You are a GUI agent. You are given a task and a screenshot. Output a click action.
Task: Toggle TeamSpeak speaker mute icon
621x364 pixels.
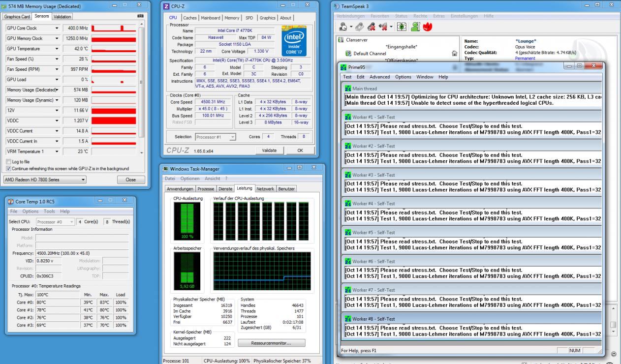coord(383,26)
